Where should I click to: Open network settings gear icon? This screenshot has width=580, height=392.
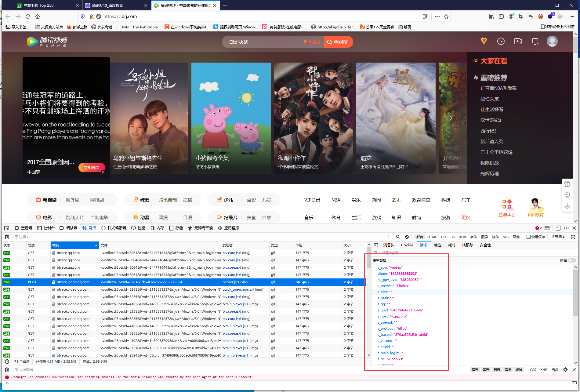pos(573,237)
